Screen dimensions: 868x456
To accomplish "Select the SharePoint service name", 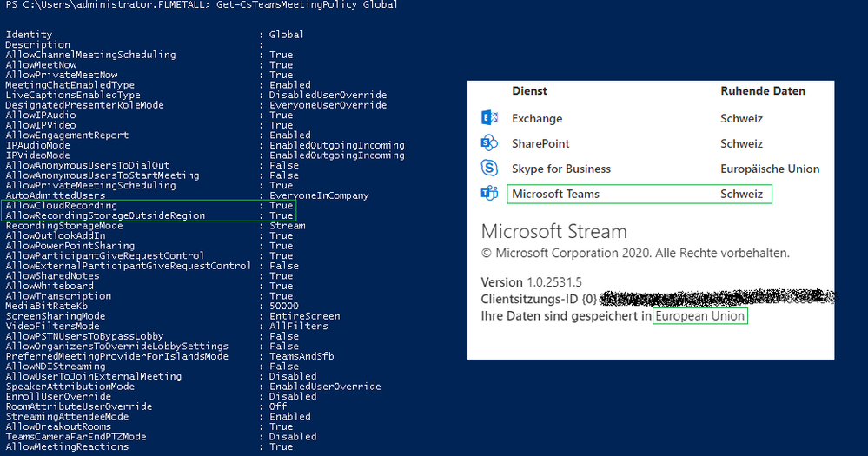I will pos(540,143).
